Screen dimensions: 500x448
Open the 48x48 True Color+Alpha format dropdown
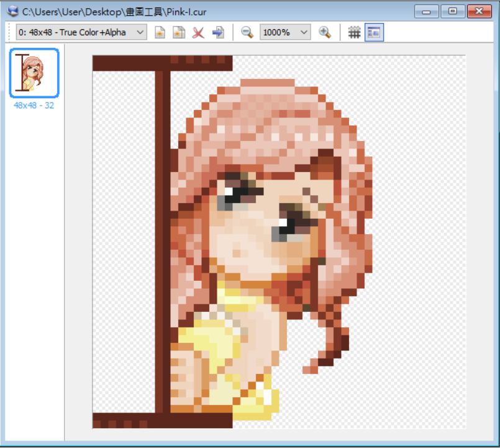click(81, 32)
